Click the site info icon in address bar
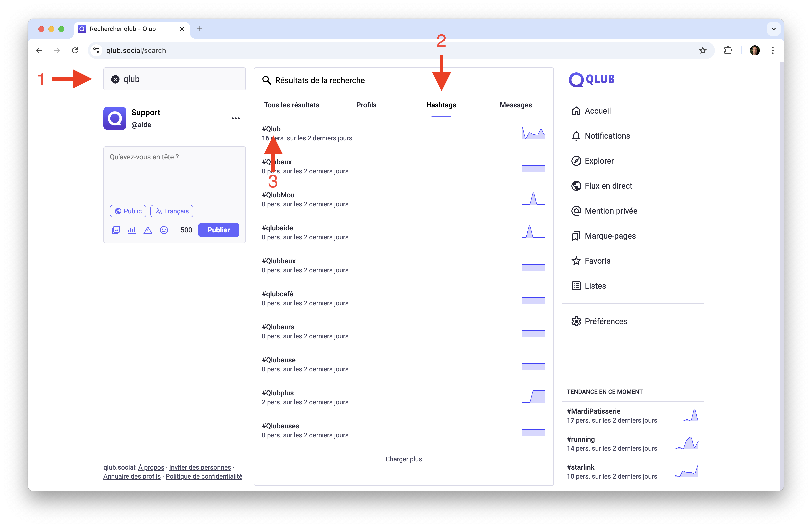 (x=96, y=50)
